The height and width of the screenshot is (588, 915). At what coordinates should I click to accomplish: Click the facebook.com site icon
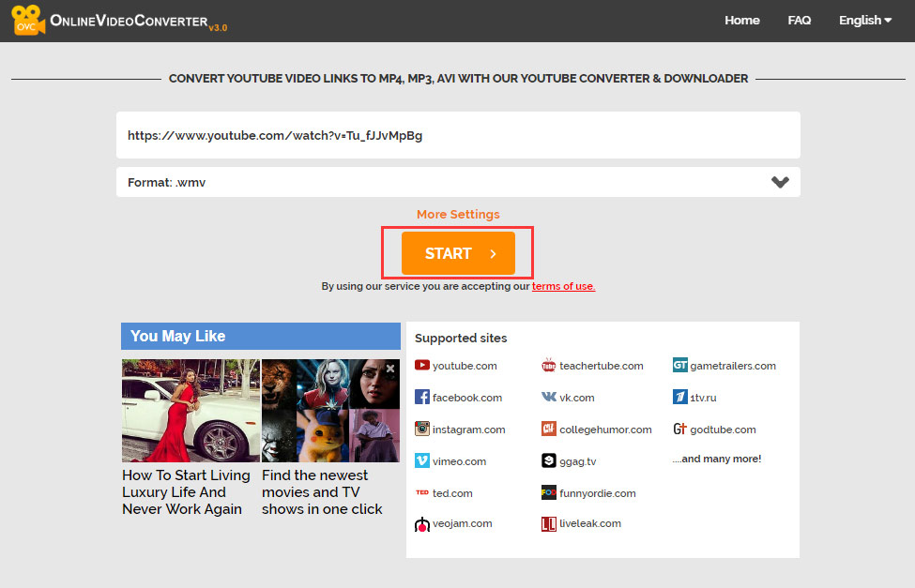pyautogui.click(x=422, y=398)
